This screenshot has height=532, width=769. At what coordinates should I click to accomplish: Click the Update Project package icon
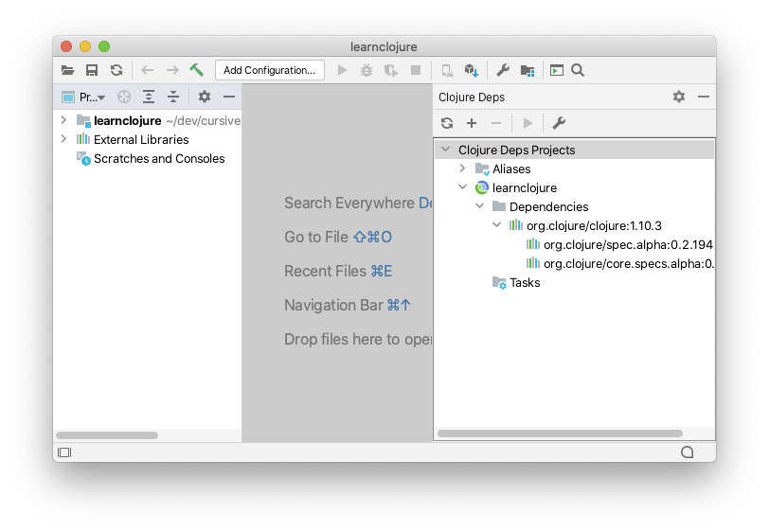pyautogui.click(x=472, y=70)
